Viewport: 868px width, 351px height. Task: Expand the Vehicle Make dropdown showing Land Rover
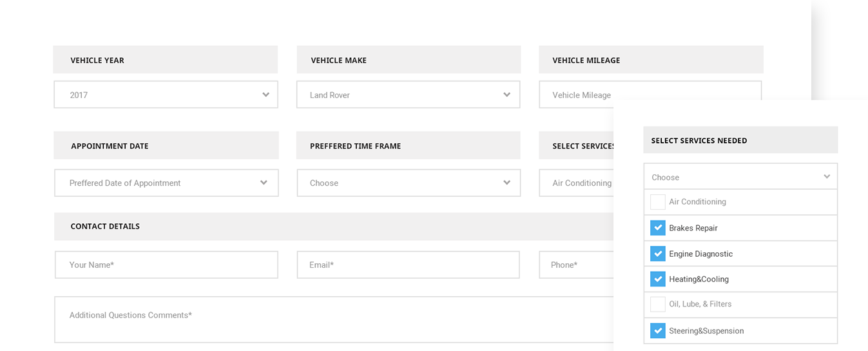click(408, 95)
